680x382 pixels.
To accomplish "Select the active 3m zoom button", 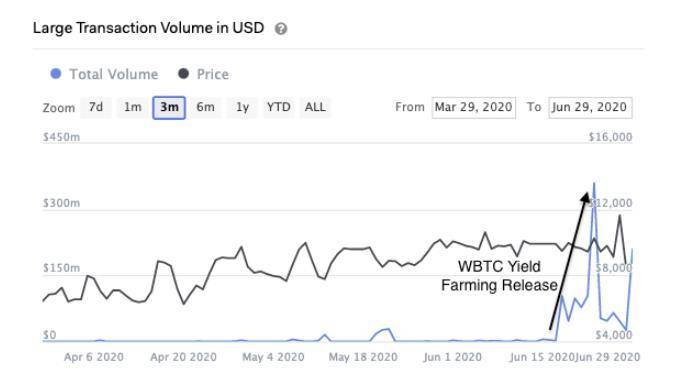I will tap(169, 108).
